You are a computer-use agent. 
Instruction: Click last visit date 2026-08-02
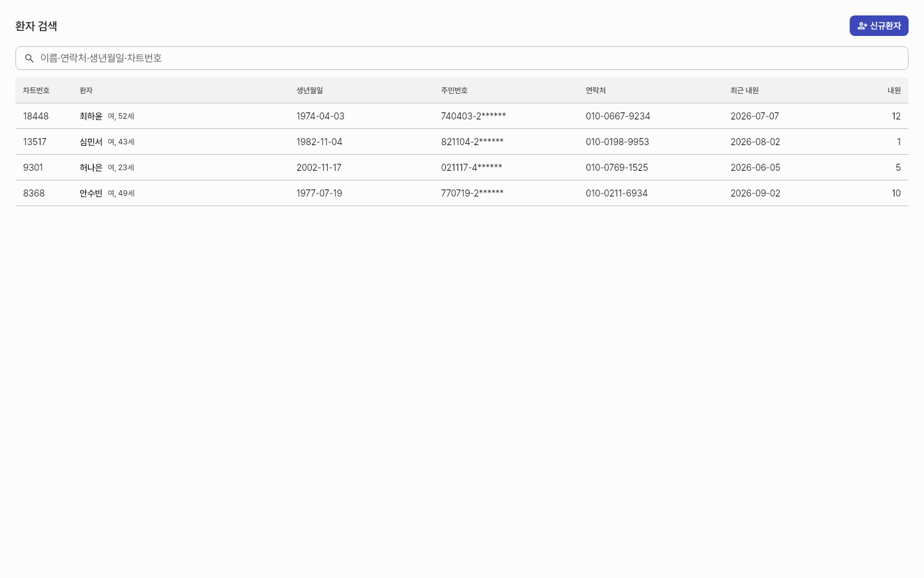point(755,142)
